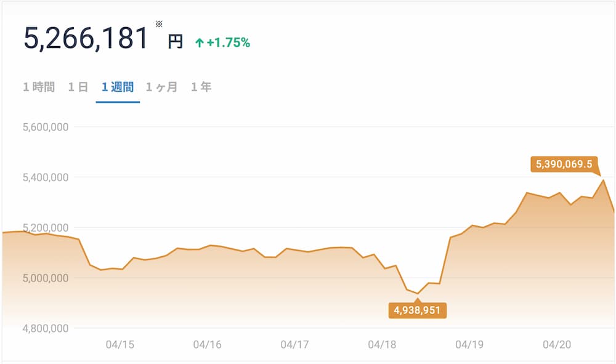Click the 04/15 date axis label
616x364 pixels.
pos(120,344)
